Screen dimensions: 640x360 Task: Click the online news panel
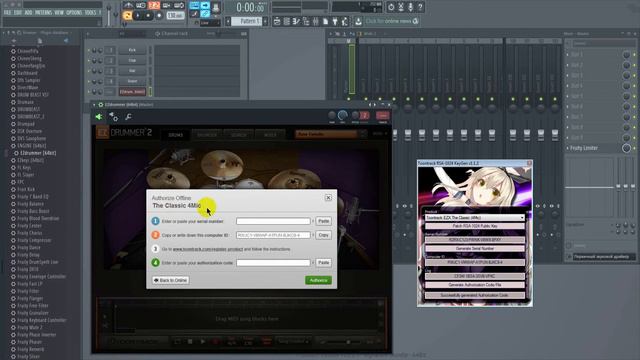click(392, 21)
